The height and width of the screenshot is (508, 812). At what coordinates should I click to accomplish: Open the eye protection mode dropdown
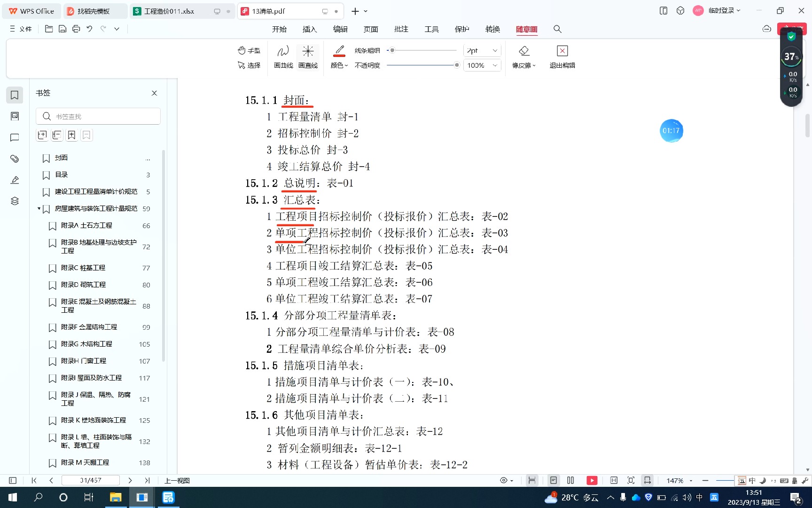coord(507,480)
